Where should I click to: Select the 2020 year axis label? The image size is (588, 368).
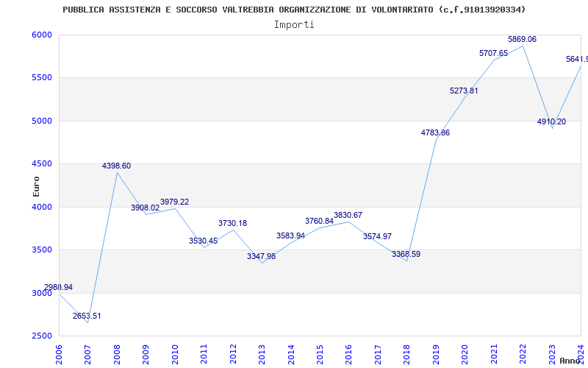tap(465, 355)
